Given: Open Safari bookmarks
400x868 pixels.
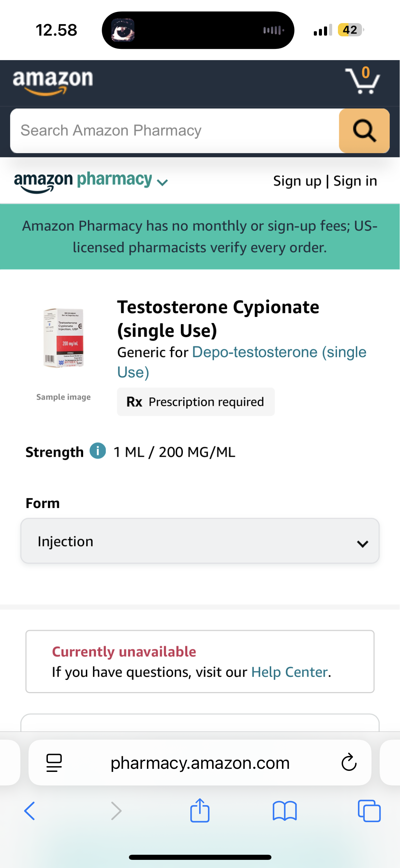Looking at the screenshot, I should click(284, 811).
